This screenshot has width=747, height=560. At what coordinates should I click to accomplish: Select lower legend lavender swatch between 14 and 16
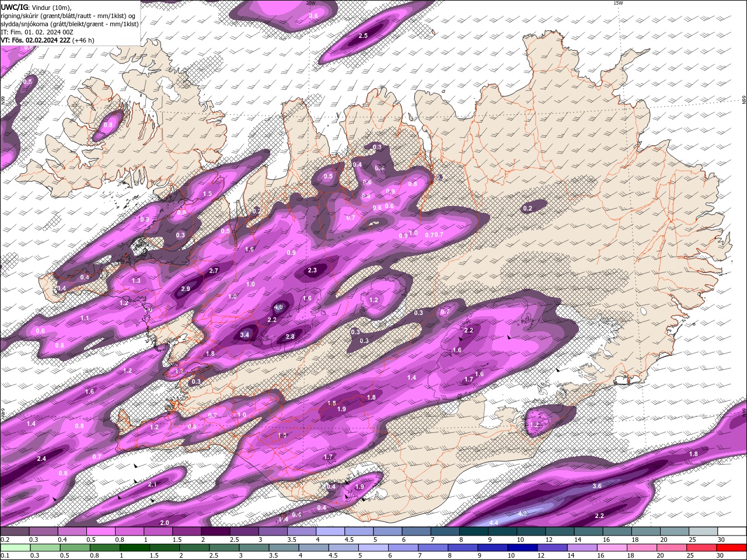point(582,548)
